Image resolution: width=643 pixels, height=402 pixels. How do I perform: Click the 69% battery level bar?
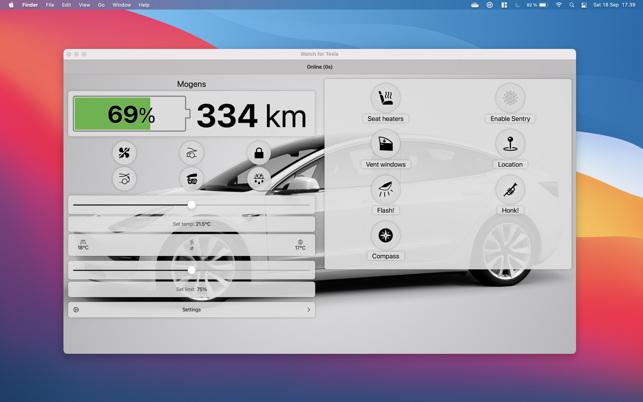click(x=130, y=114)
